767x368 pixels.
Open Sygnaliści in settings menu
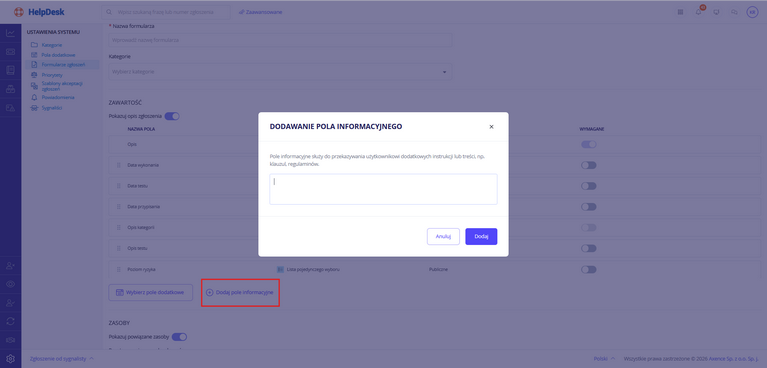[x=51, y=108]
